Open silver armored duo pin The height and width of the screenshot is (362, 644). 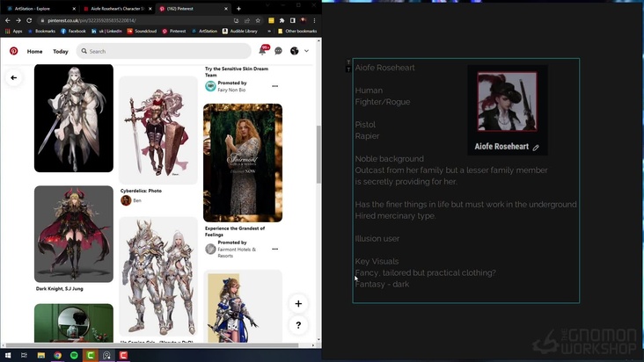pos(158,276)
